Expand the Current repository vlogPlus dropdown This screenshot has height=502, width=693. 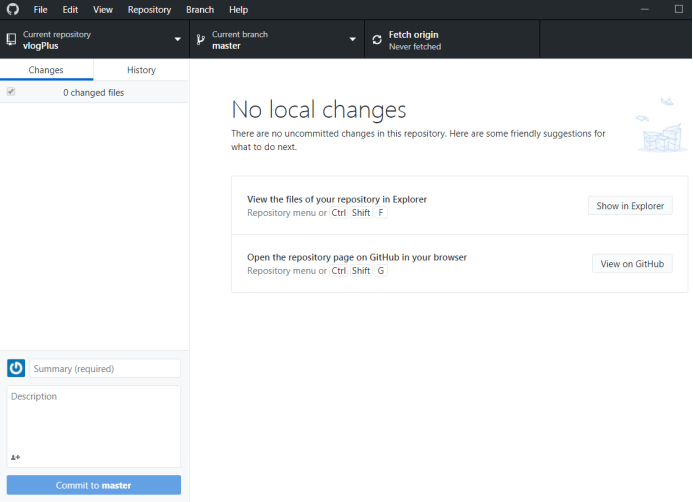point(178,40)
